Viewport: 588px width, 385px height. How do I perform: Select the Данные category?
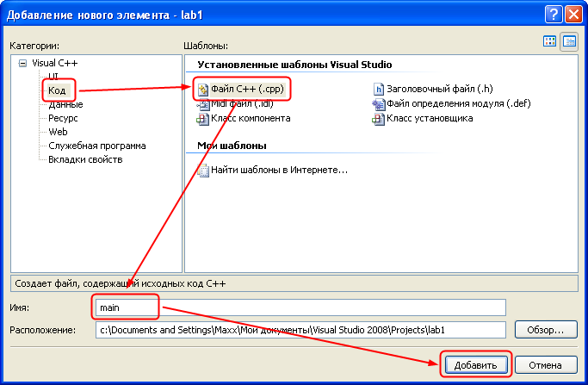(65, 104)
